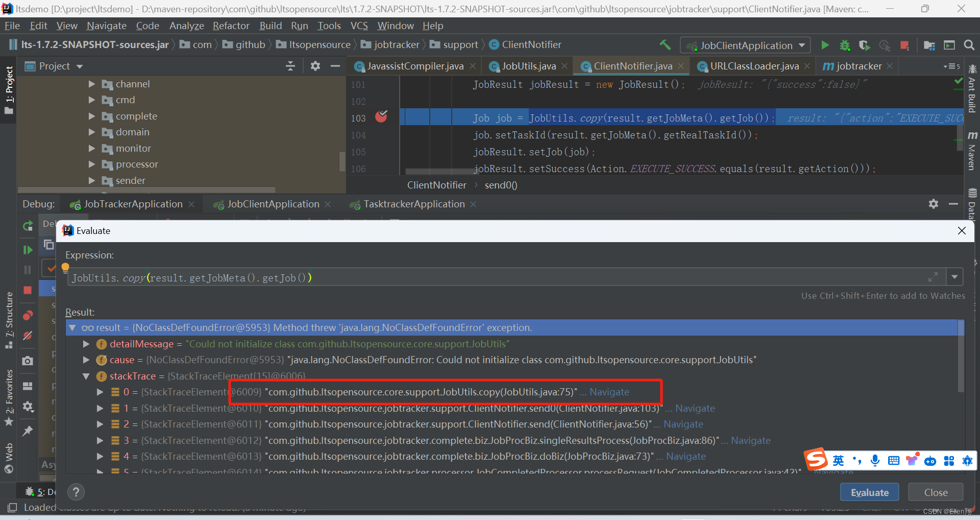Collapse the stackTrace node
This screenshot has height=520, width=980.
[86, 376]
